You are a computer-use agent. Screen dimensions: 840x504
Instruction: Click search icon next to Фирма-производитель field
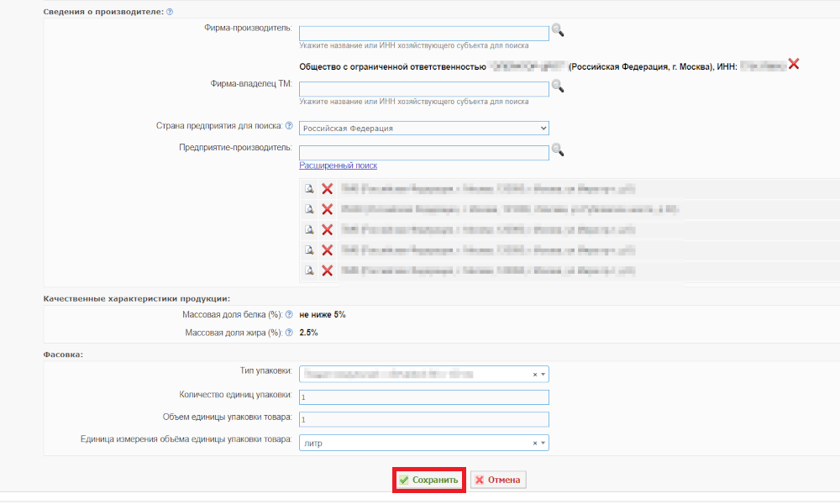click(x=558, y=30)
